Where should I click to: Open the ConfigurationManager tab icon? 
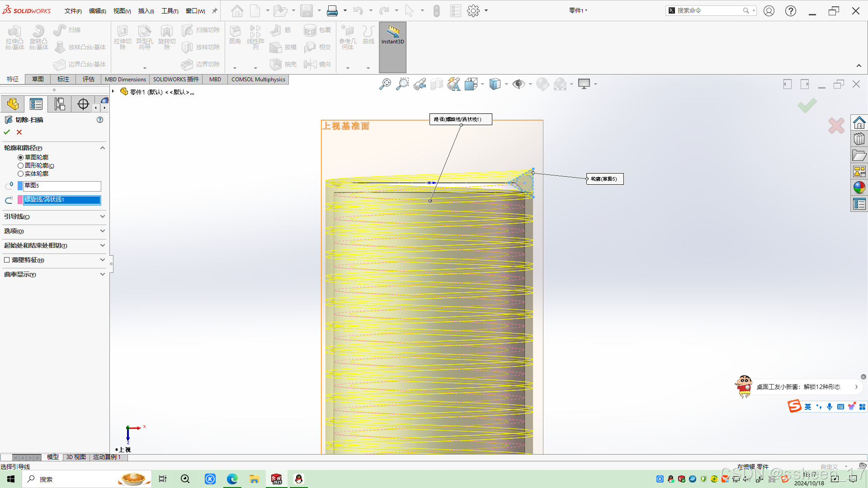pos(60,104)
